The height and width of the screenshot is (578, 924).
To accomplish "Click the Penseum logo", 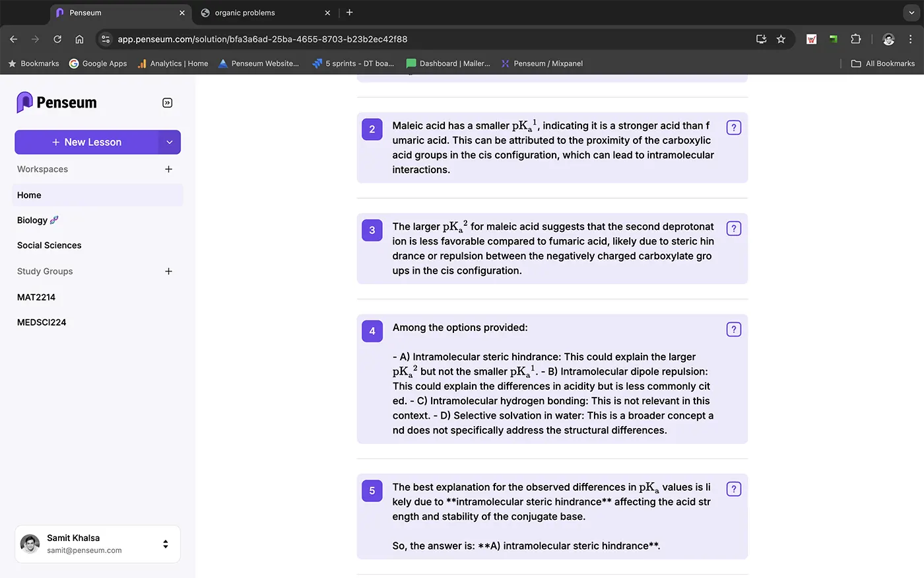I will (x=57, y=102).
